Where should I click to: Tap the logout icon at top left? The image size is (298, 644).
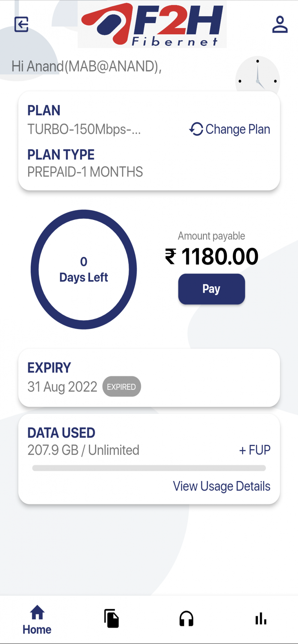(22, 24)
